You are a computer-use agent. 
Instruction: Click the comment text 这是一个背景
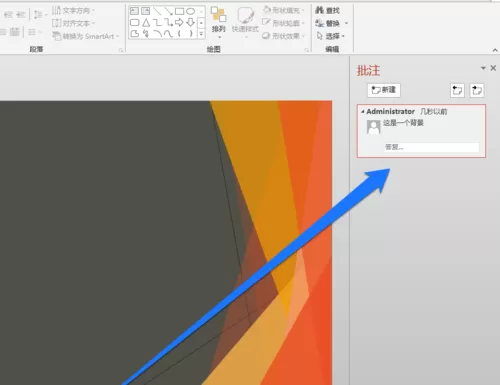pyautogui.click(x=403, y=123)
